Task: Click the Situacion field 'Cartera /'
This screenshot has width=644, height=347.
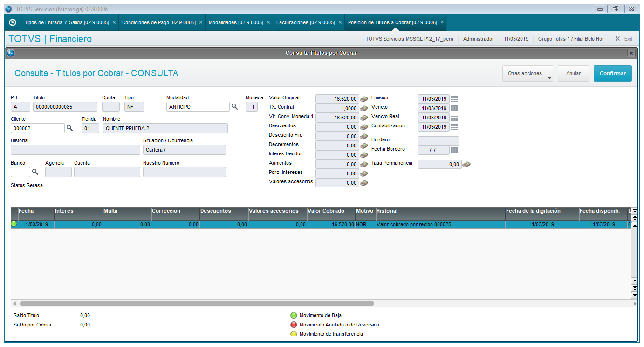Action: [185, 150]
